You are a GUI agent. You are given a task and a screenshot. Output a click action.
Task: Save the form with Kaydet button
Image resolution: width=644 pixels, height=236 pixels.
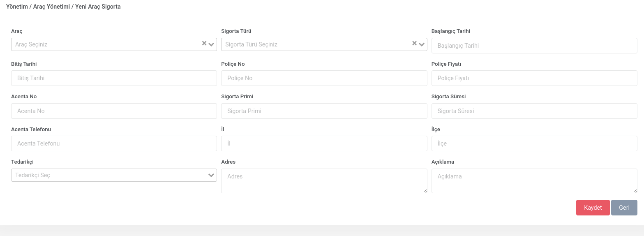pyautogui.click(x=593, y=208)
